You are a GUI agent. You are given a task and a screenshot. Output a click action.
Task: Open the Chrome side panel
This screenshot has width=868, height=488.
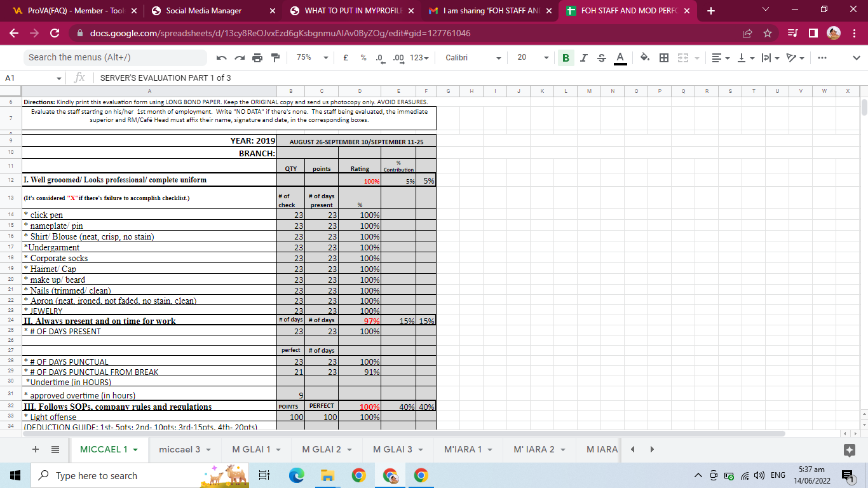pos(813,33)
